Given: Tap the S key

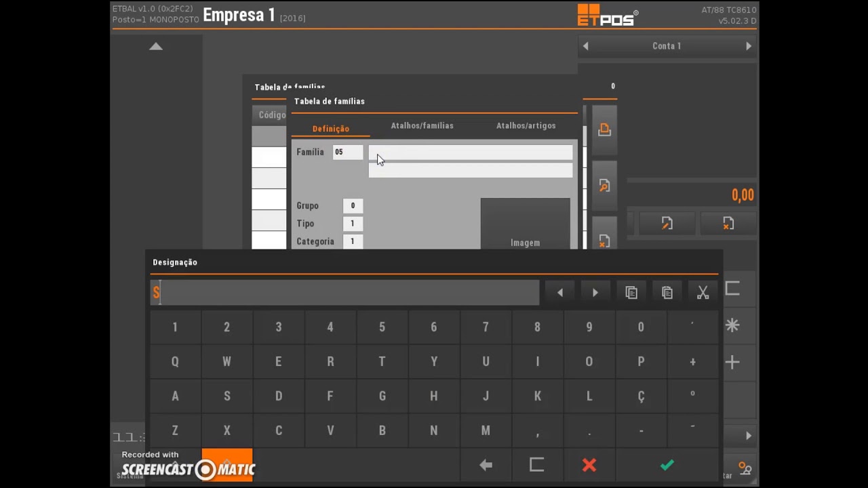Looking at the screenshot, I should point(226,396).
